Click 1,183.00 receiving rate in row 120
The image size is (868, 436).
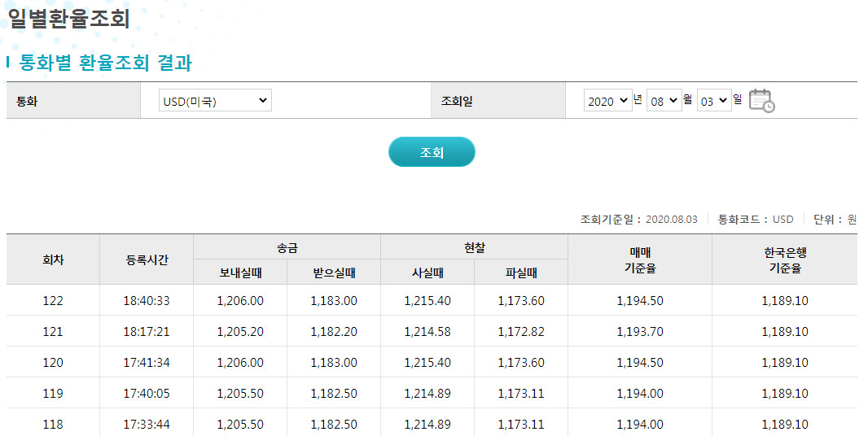334,363
